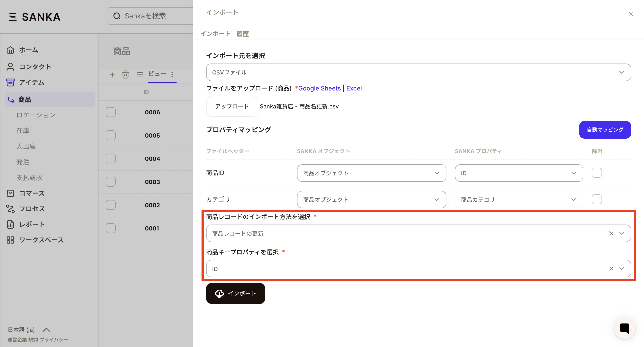Viewport: 644px width, 347px height.
Task: Open レポート section in sidebar
Action: 32,224
